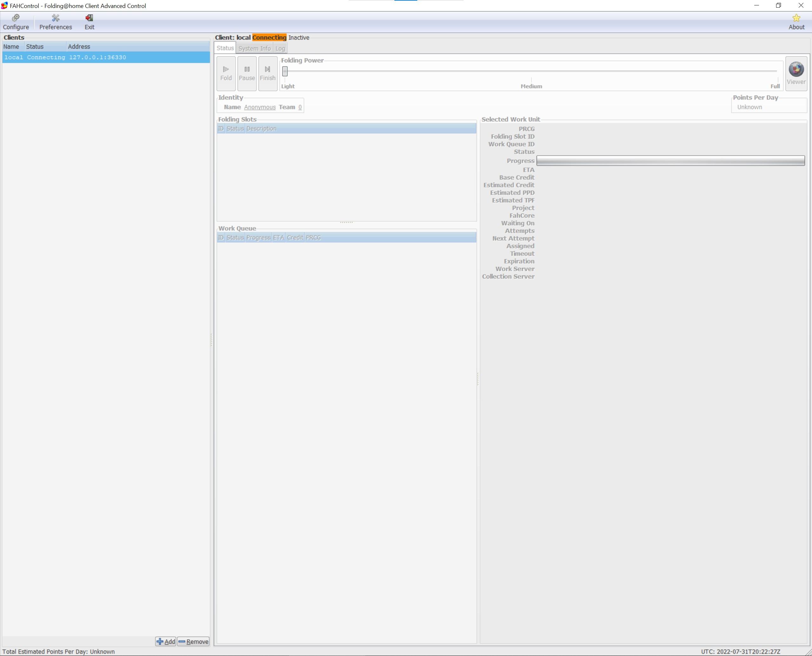812x656 pixels.
Task: Click the Add client button
Action: [166, 641]
